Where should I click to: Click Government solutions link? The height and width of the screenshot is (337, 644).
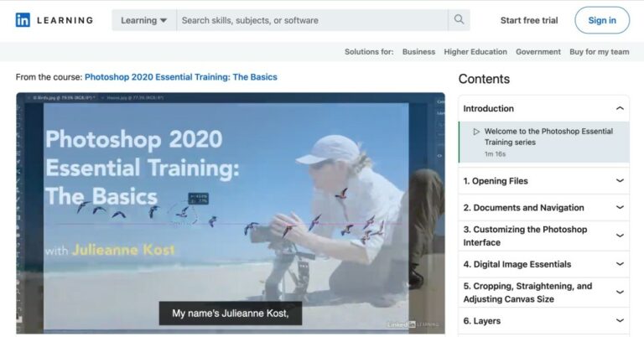pyautogui.click(x=538, y=52)
